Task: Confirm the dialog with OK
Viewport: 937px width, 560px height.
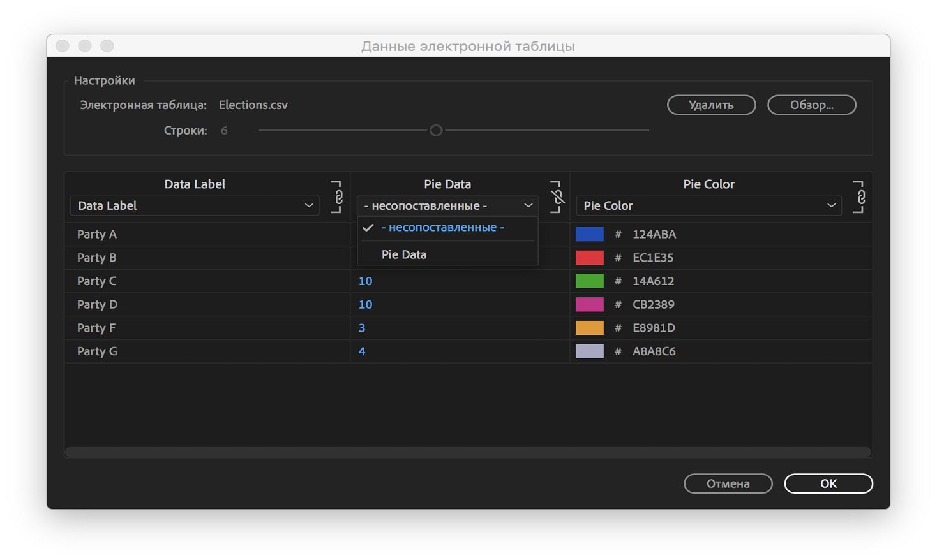Action: pyautogui.click(x=828, y=483)
